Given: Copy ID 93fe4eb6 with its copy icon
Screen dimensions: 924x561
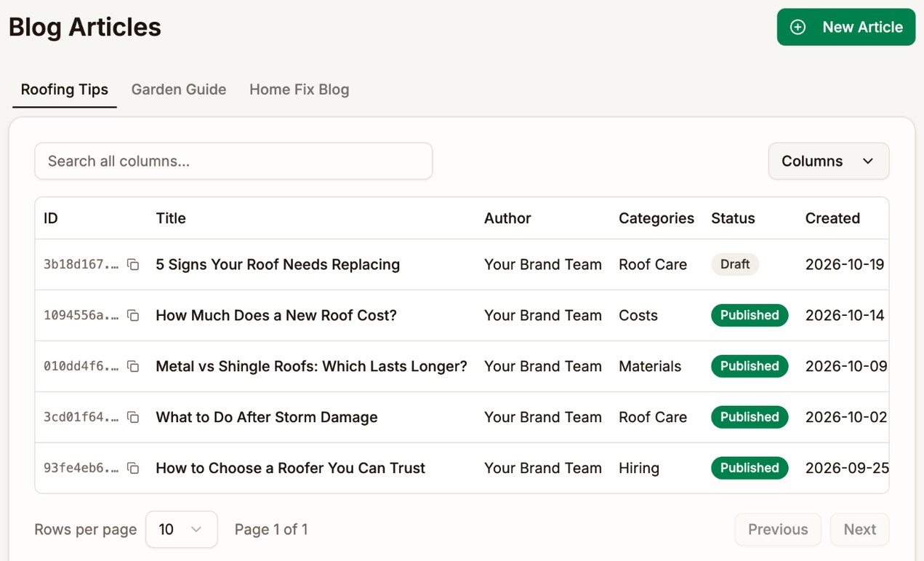Looking at the screenshot, I should pos(133,468).
